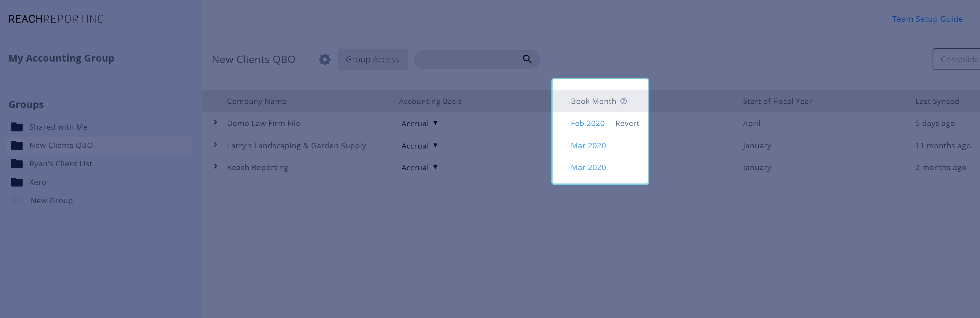Click the Start of Fiscal Year header
Screen dimensions: 980x318
point(777,101)
